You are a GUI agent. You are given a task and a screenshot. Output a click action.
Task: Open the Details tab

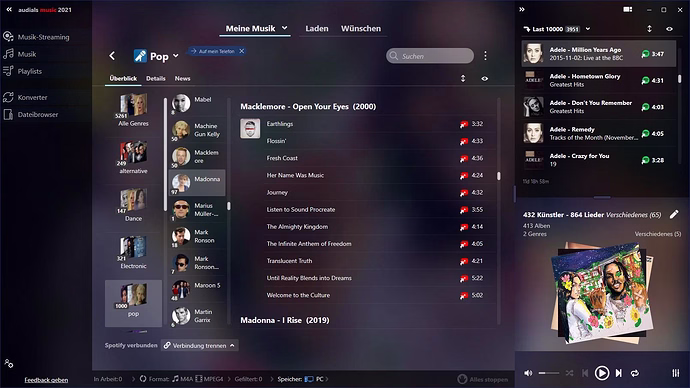pos(156,78)
